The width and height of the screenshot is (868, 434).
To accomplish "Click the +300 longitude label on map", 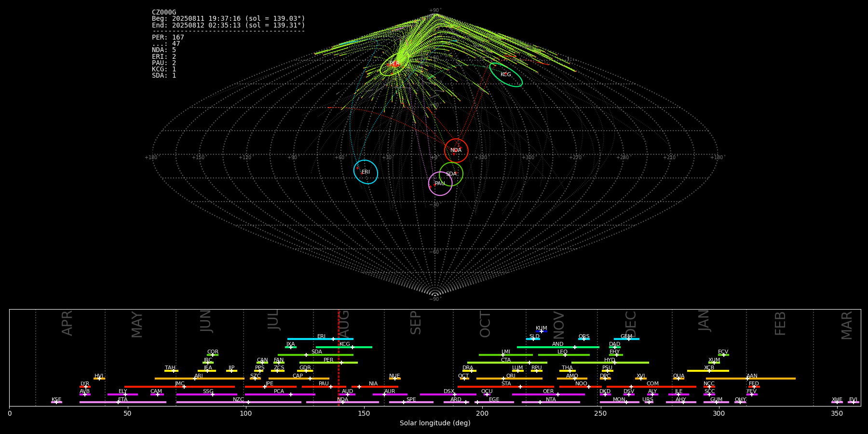I will tap(528, 158).
